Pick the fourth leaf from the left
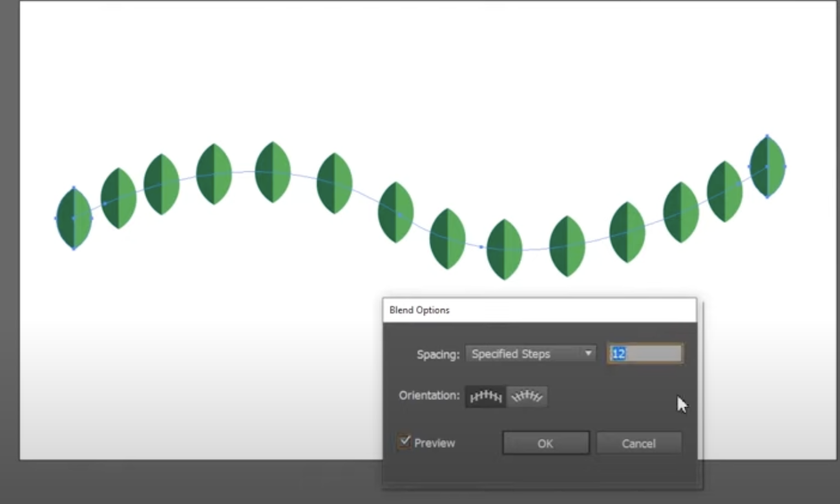The width and height of the screenshot is (840, 504). (214, 174)
